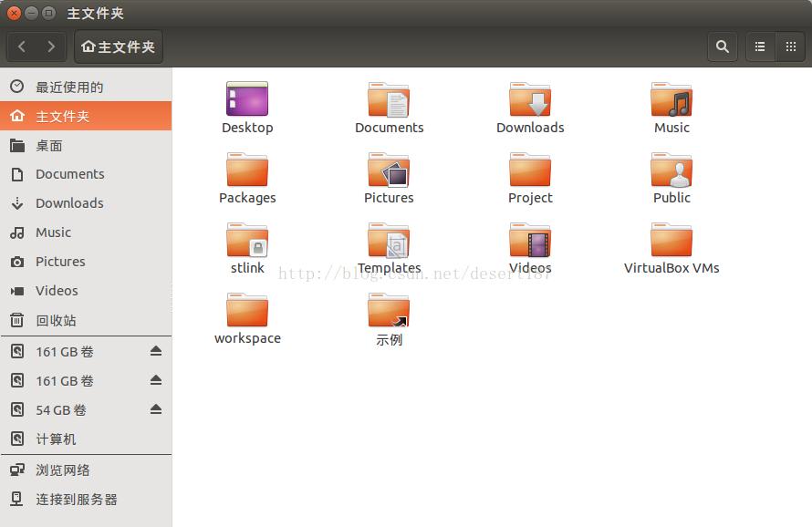Select the stlink locked folder
Image resolution: width=812 pixels, height=527 pixels.
247,242
